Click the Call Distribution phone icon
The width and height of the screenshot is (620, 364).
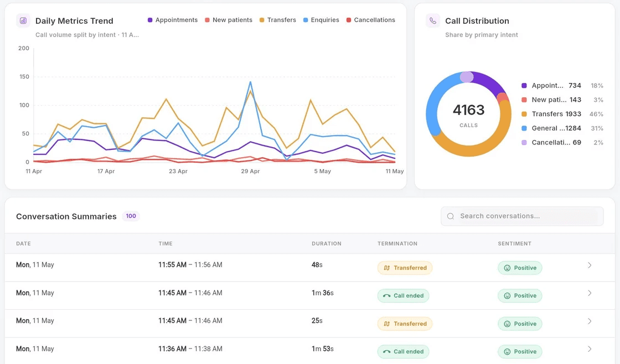click(x=433, y=20)
